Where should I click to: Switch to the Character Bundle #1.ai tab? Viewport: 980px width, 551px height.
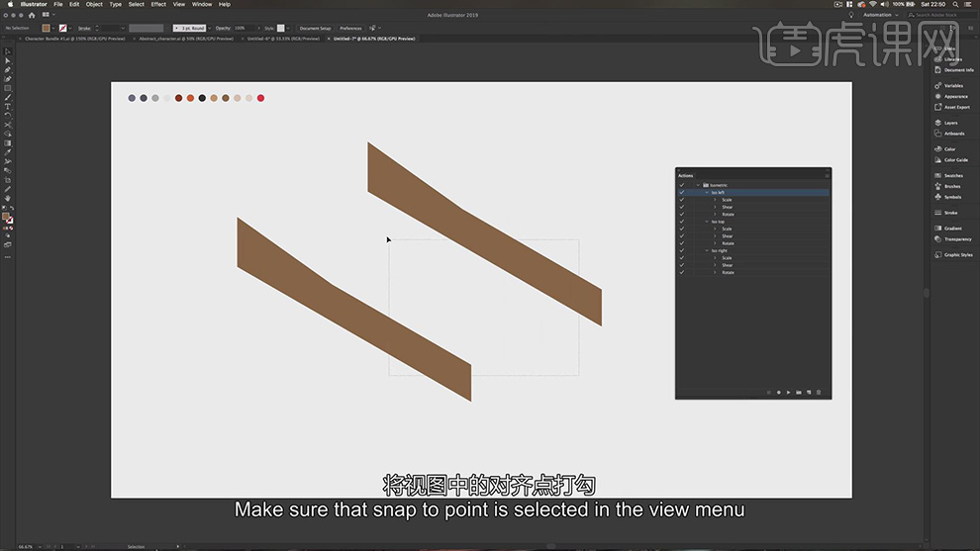point(74,39)
